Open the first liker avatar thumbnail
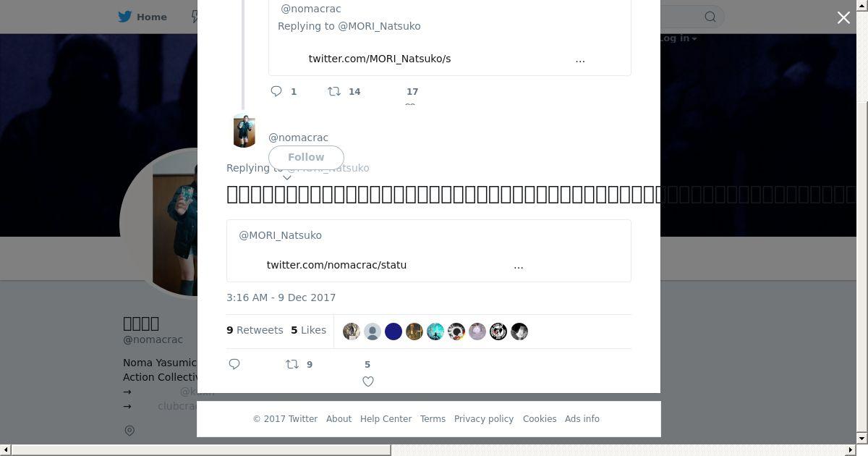Image resolution: width=868 pixels, height=456 pixels. [x=352, y=332]
